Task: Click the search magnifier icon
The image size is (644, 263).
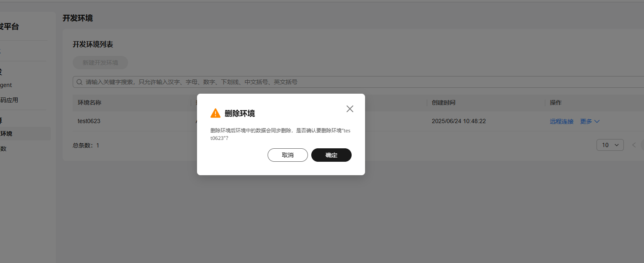Action: [x=79, y=82]
